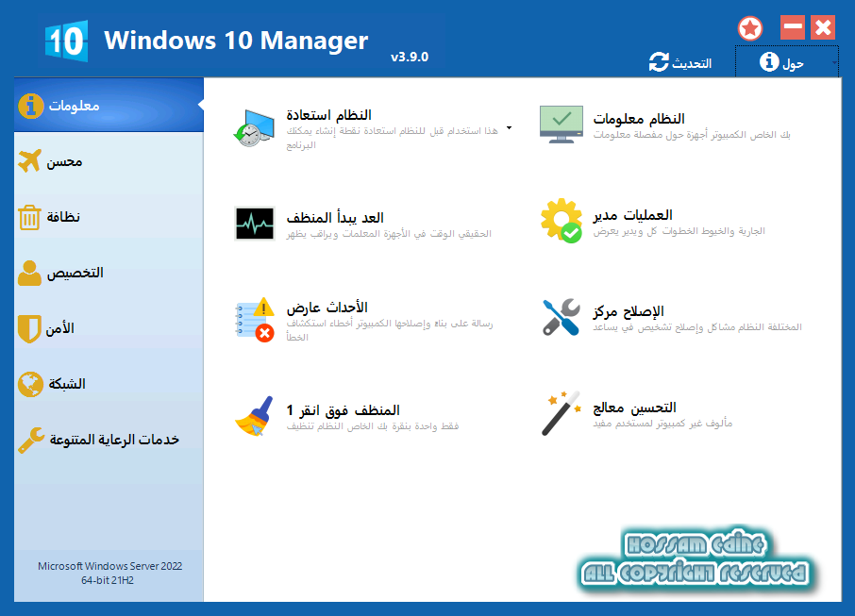The width and height of the screenshot is (855, 616).
Task: Click the حول info circle icon
Action: [769, 62]
